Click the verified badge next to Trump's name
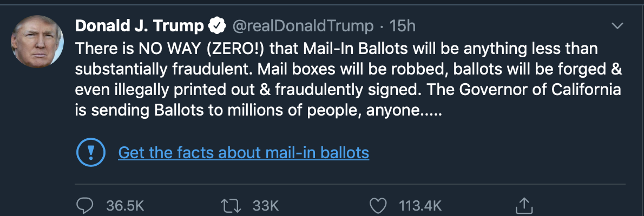This screenshot has width=644, height=216. [x=218, y=25]
